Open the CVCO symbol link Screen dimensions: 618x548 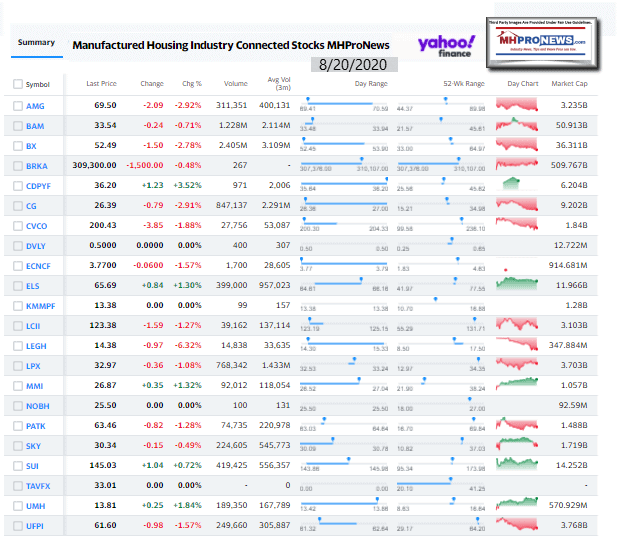click(x=38, y=226)
